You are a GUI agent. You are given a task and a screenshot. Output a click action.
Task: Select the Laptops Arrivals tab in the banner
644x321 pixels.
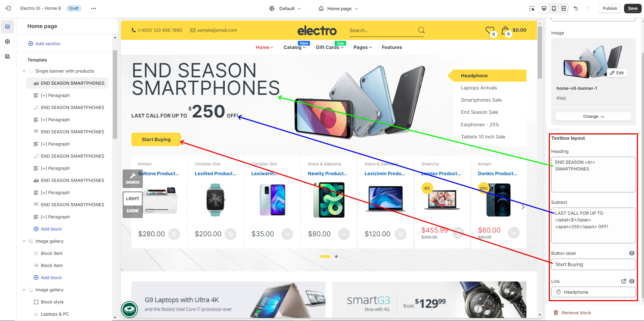[x=479, y=88]
